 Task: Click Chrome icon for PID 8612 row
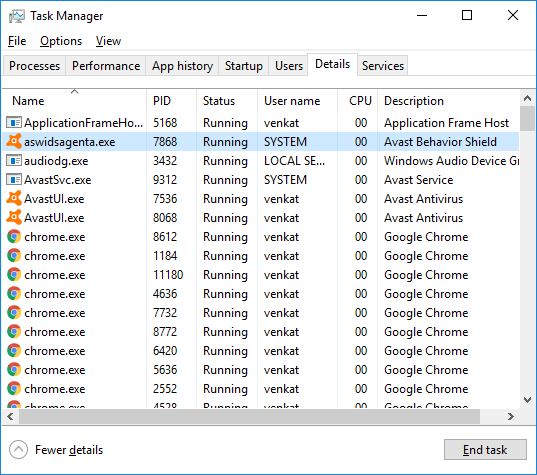click(x=14, y=237)
